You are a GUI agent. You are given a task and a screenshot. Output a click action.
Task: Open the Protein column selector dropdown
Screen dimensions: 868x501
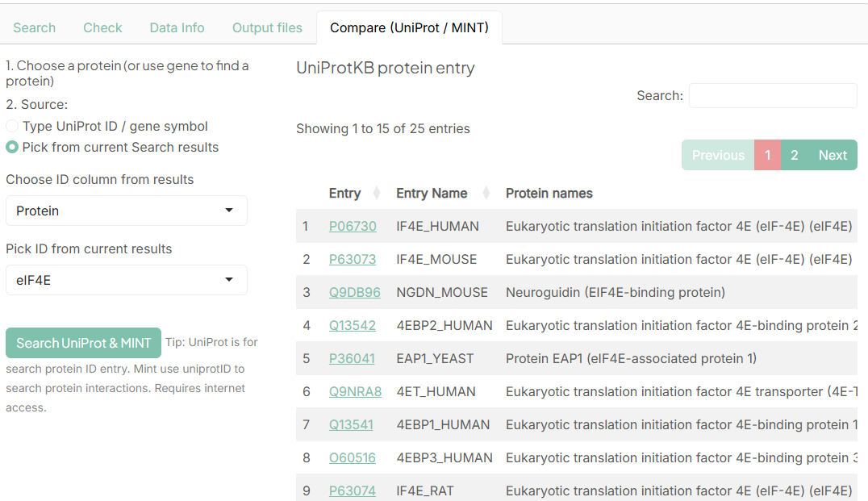click(126, 211)
